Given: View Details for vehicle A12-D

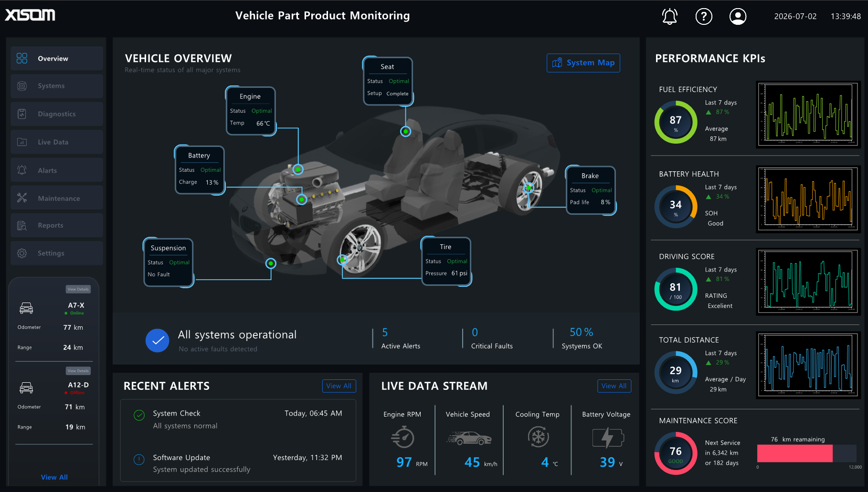Looking at the screenshot, I should click(x=78, y=371).
